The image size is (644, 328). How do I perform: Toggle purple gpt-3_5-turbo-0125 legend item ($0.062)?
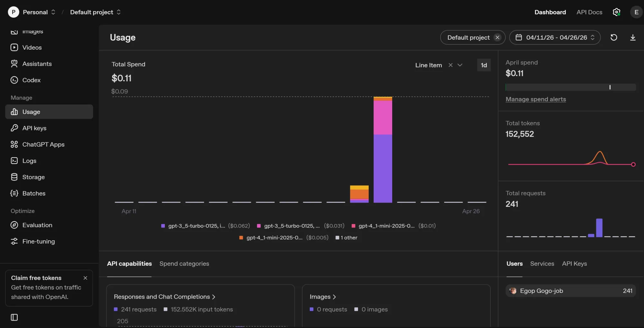click(x=205, y=226)
